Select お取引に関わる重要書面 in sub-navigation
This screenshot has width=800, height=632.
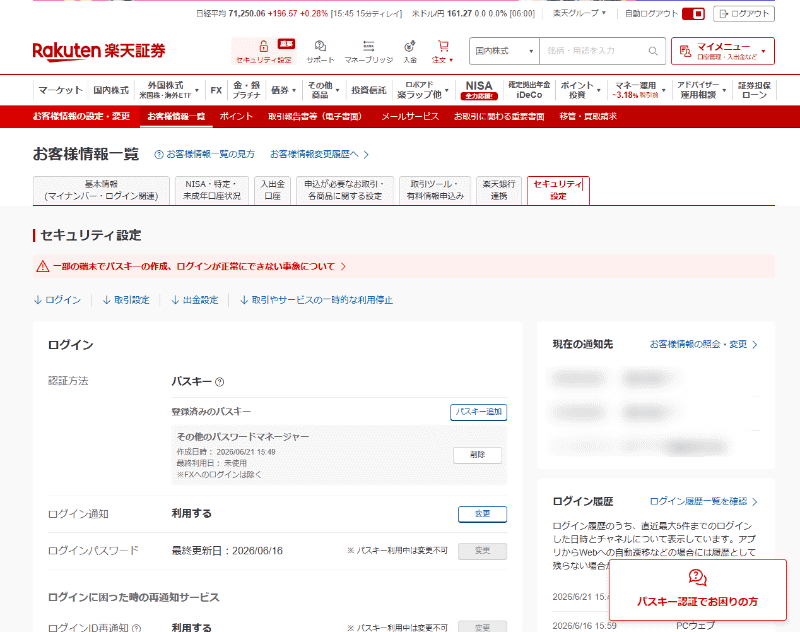point(499,116)
